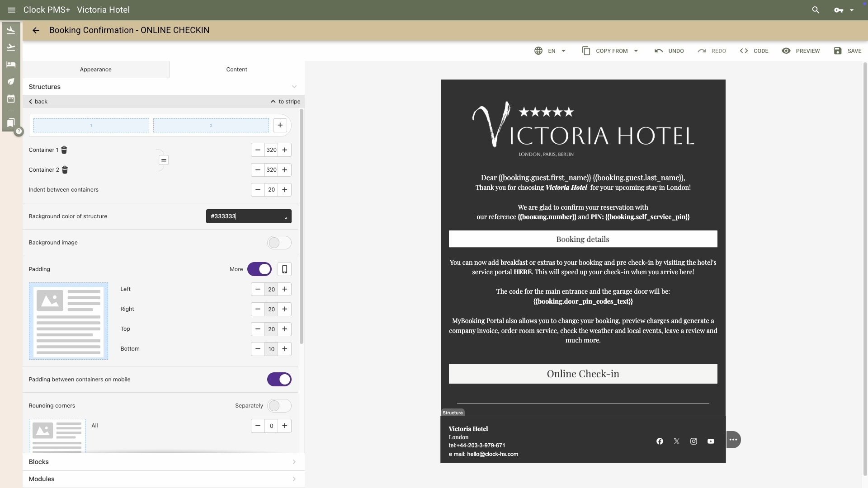
Task: Preview the email template
Action: (x=801, y=51)
